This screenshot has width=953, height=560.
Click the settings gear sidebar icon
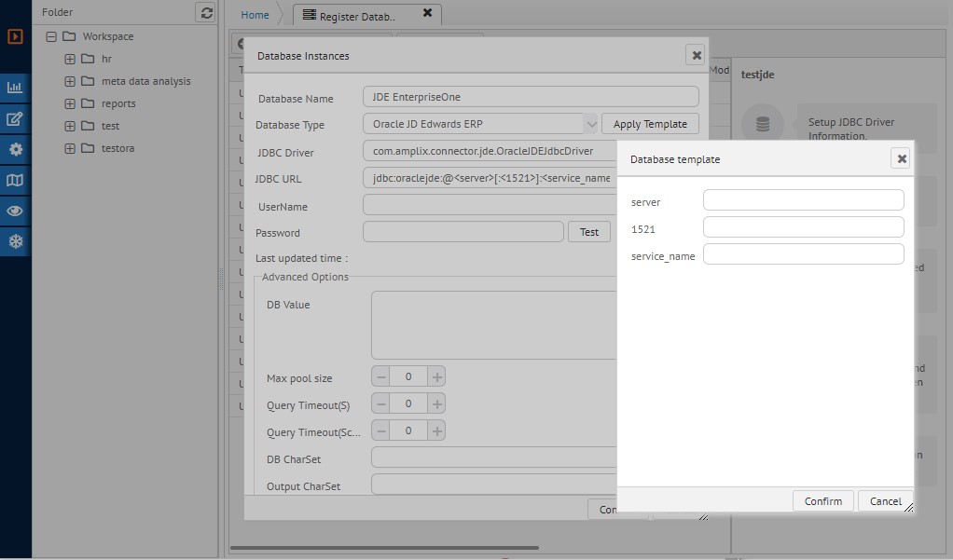click(15, 149)
